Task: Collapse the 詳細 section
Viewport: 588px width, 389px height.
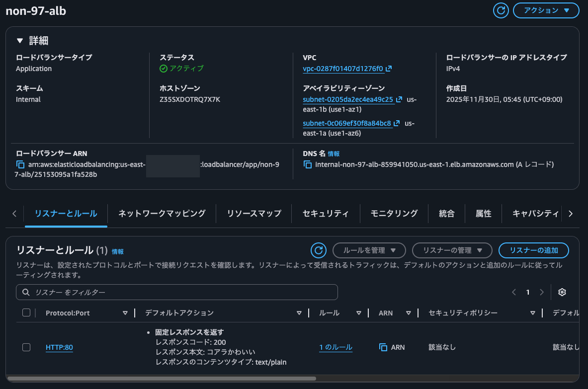Action: (20, 41)
